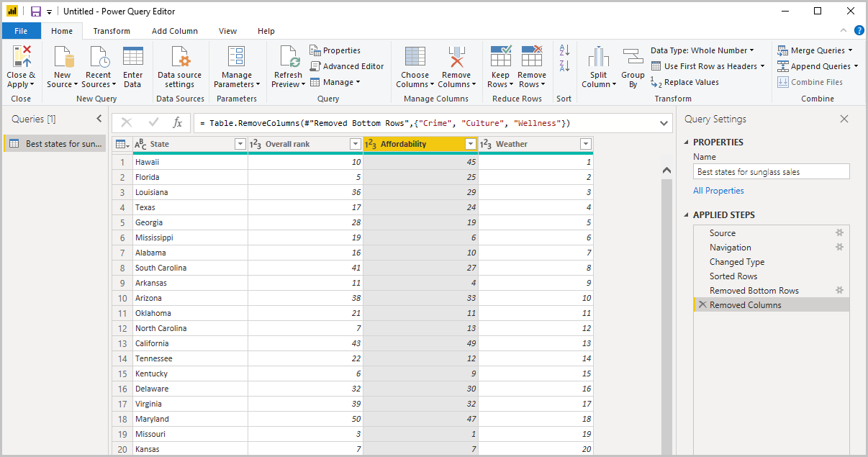Image resolution: width=868 pixels, height=457 pixels.
Task: Open query Properties in ribbon
Action: pos(335,50)
